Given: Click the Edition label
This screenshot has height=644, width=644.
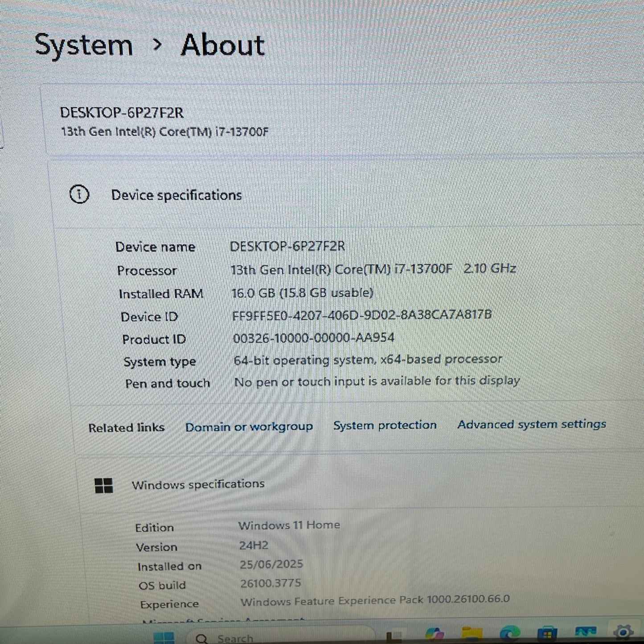Looking at the screenshot, I should point(155,528).
